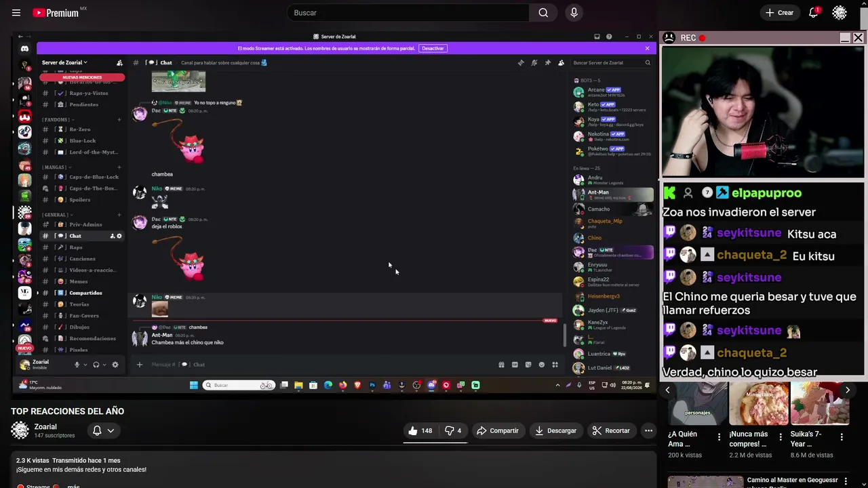Jump to NUEVAS MENCIONES in channel list
The image size is (868, 488).
[82, 77]
